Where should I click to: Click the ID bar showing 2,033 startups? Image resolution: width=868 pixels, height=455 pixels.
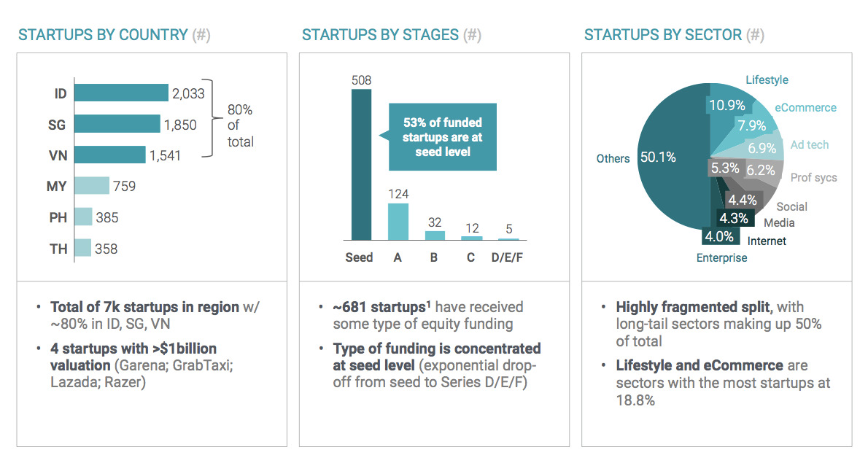120,93
